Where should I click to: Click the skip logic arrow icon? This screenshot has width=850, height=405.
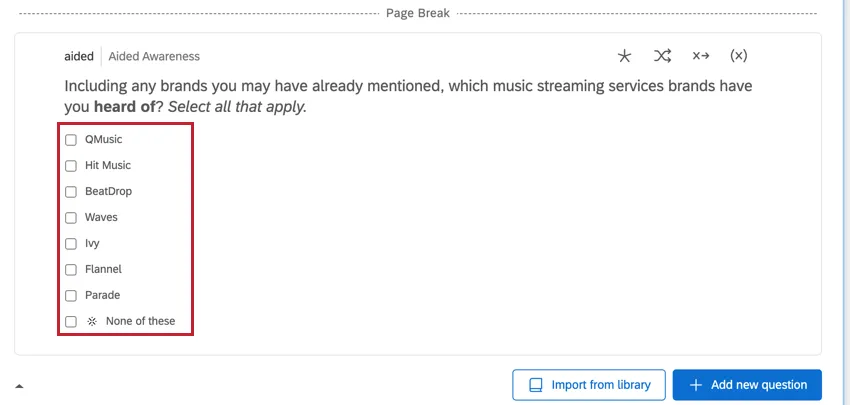700,56
